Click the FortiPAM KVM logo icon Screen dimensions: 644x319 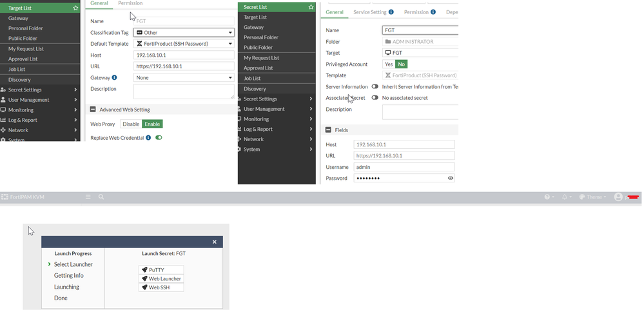5,197
